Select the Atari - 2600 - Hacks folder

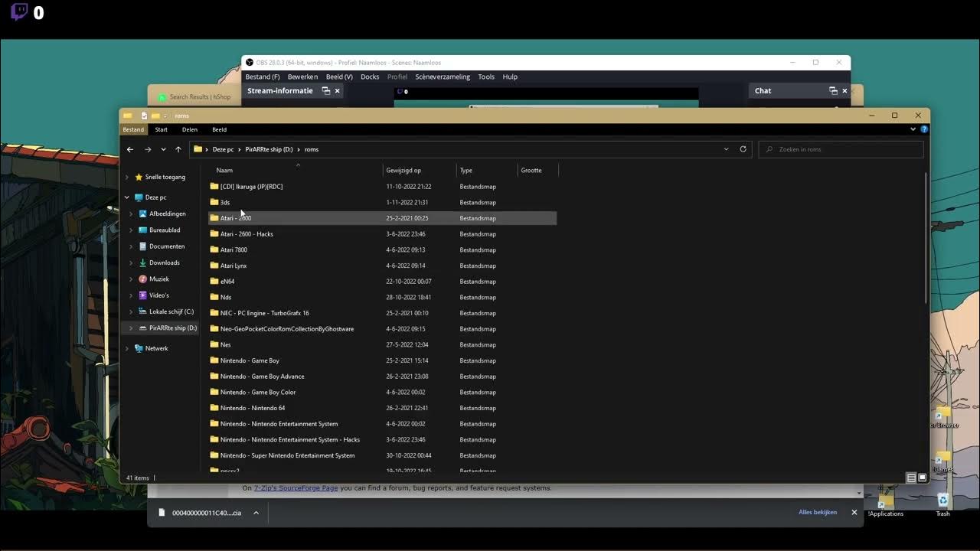(247, 234)
